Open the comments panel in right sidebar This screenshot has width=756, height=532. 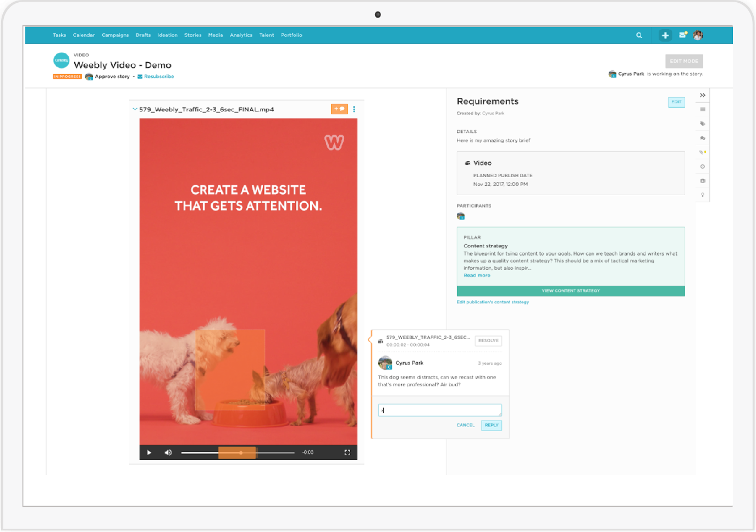point(703,138)
